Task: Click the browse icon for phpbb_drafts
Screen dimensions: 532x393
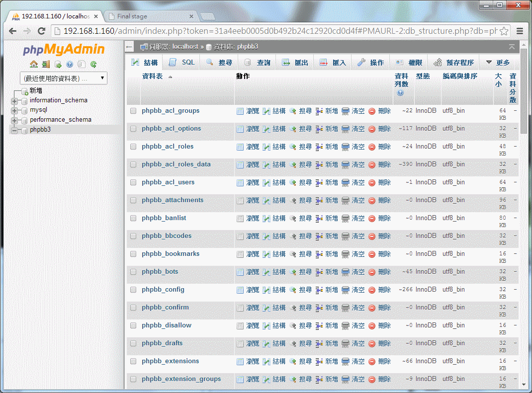Action: [240, 344]
